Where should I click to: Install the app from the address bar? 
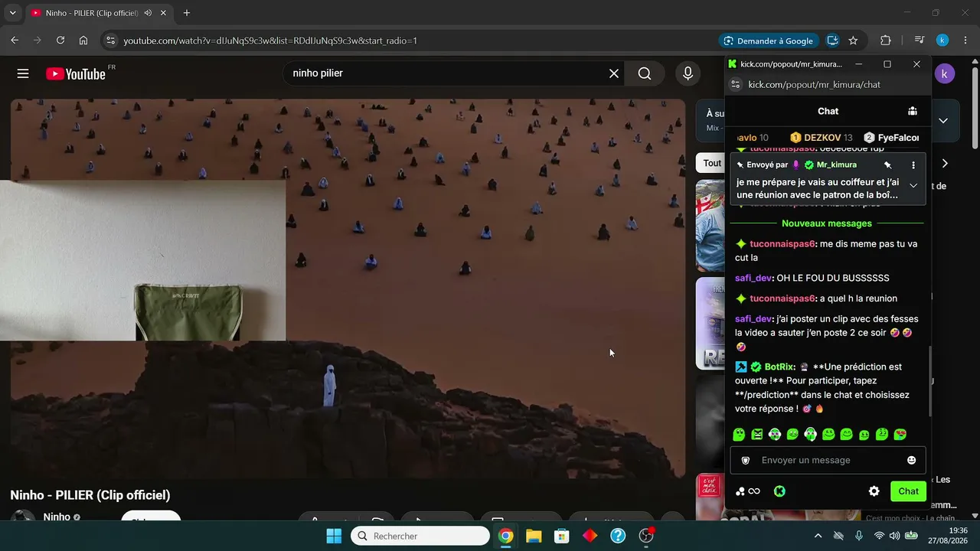833,41
